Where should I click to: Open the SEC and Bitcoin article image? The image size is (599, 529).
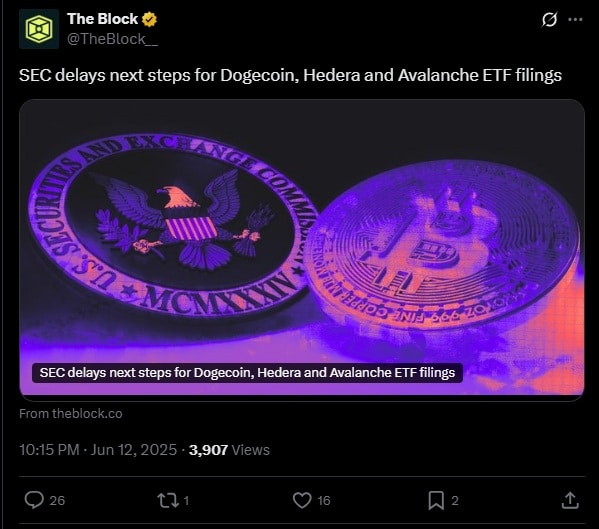[302, 248]
